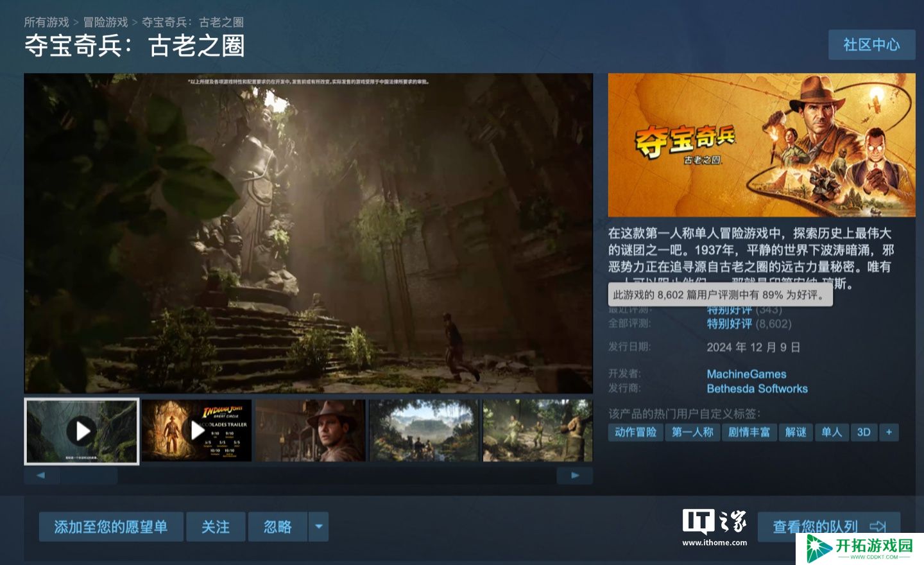Click the left arrow of the thumbnail strip
This screenshot has width=924, height=565.
click(42, 476)
